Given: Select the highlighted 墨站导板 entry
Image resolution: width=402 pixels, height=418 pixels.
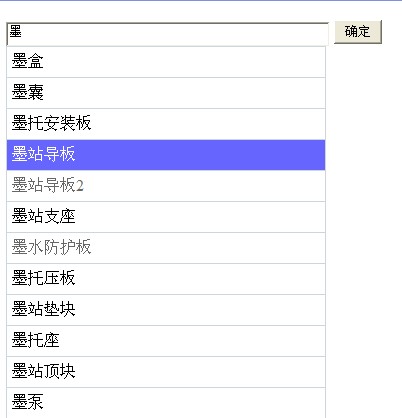Looking at the screenshot, I should (166, 155).
